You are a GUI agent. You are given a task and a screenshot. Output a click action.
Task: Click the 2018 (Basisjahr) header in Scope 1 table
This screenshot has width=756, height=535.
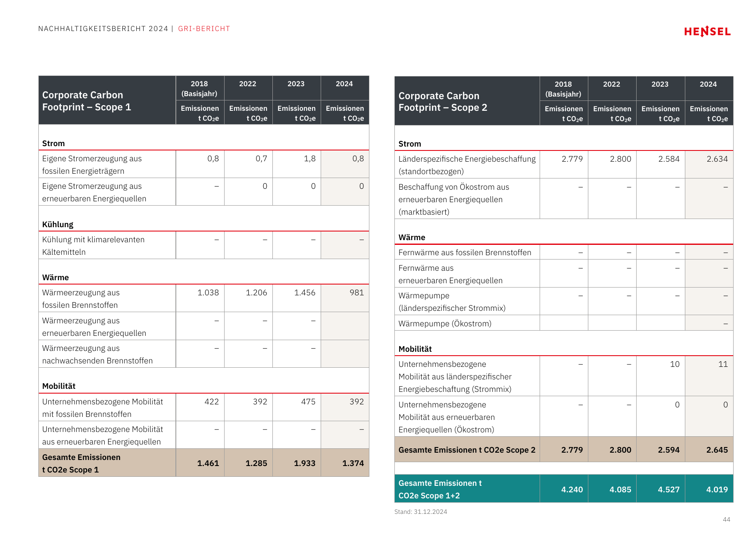click(199, 89)
